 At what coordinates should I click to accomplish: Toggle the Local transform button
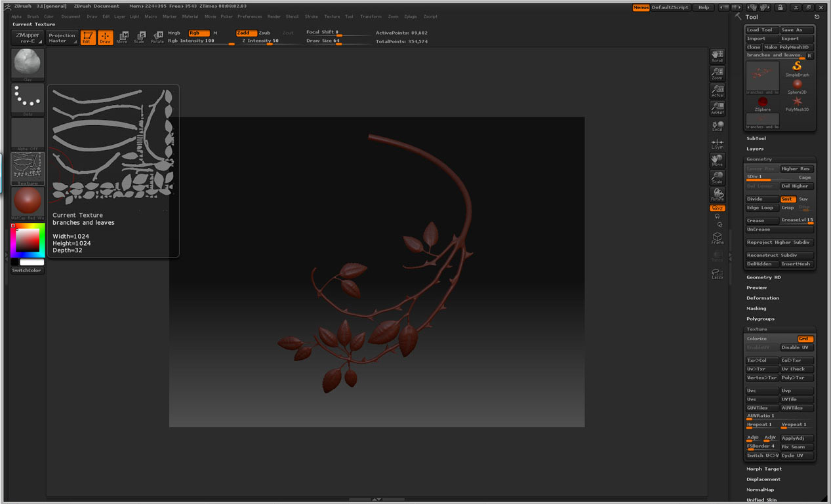pos(718,125)
